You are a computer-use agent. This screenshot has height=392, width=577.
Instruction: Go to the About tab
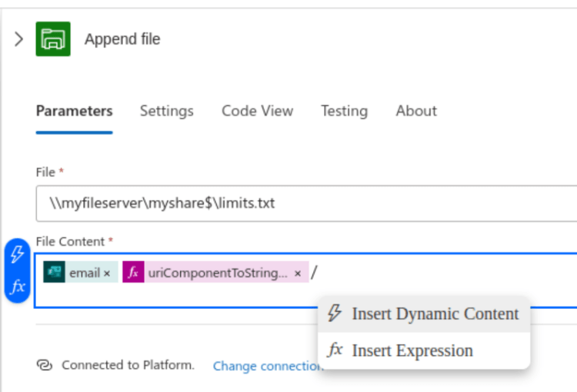416,111
